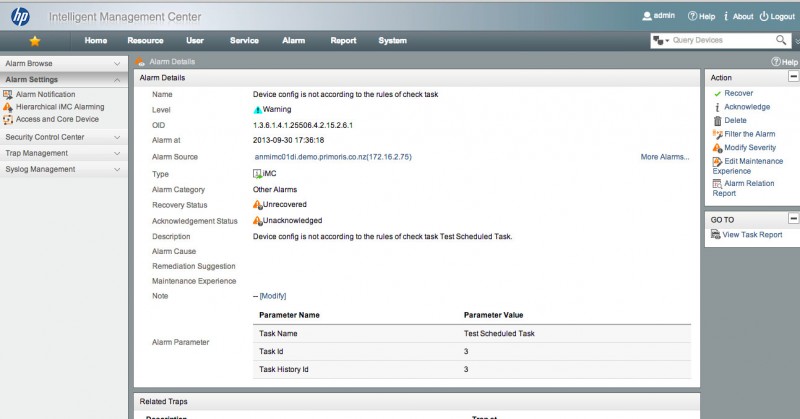Open the alarm source device link

tap(333, 157)
